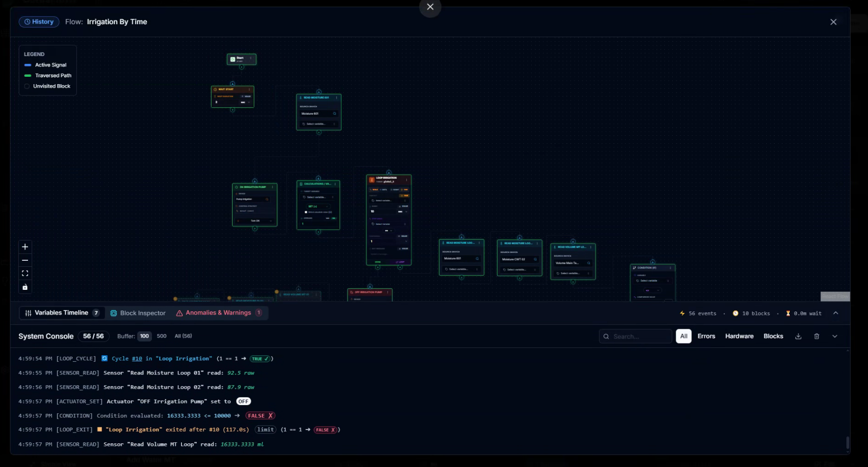
Task: Close the Irrigation By Time flow panel
Action: click(833, 22)
